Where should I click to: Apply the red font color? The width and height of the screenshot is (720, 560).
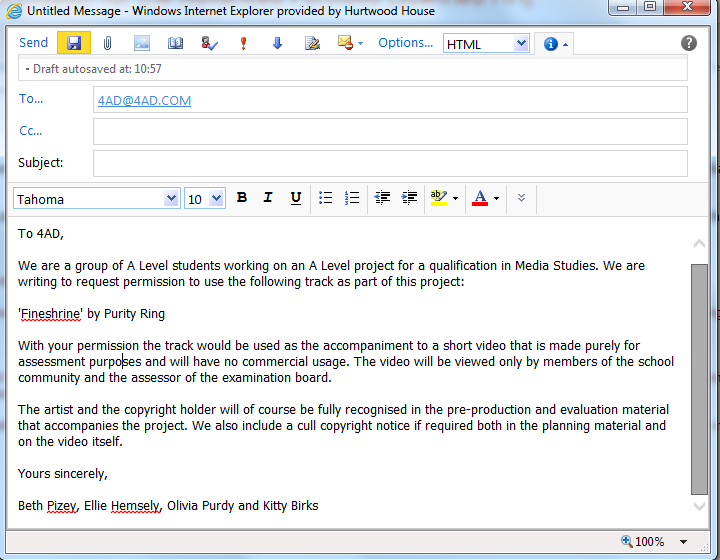click(480, 198)
